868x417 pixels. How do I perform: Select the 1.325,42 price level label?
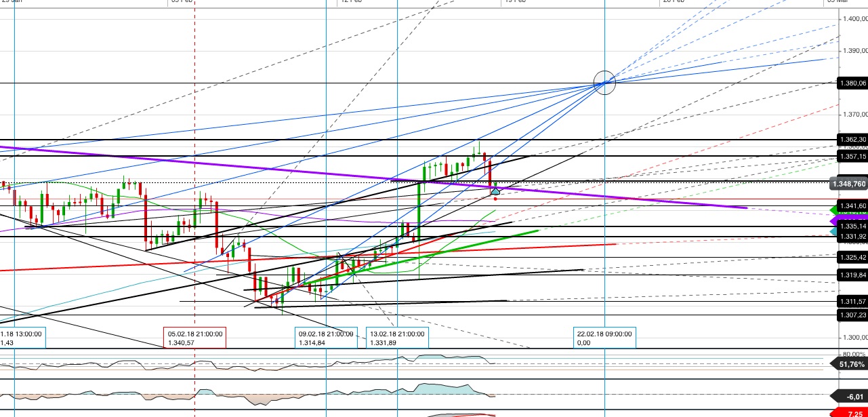(x=852, y=257)
